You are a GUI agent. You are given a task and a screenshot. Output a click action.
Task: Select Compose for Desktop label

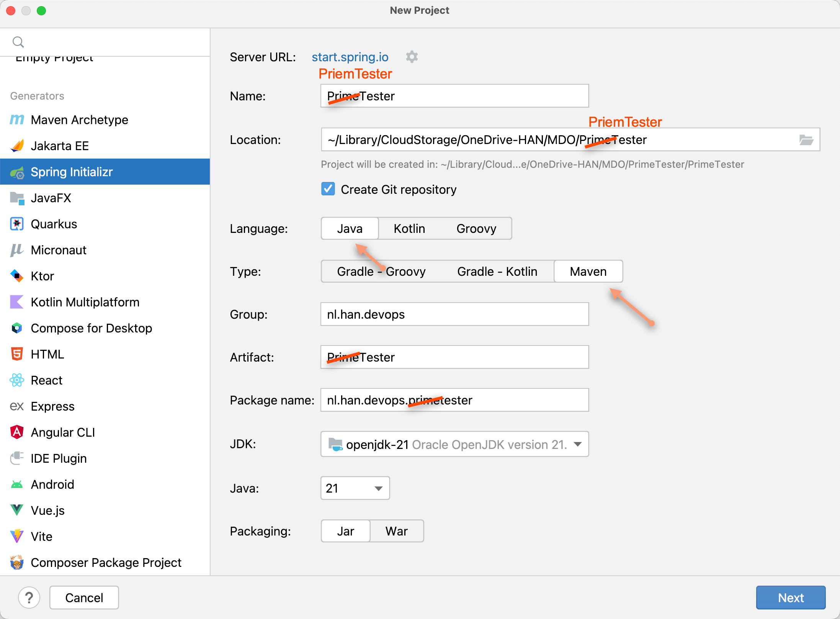click(x=92, y=328)
